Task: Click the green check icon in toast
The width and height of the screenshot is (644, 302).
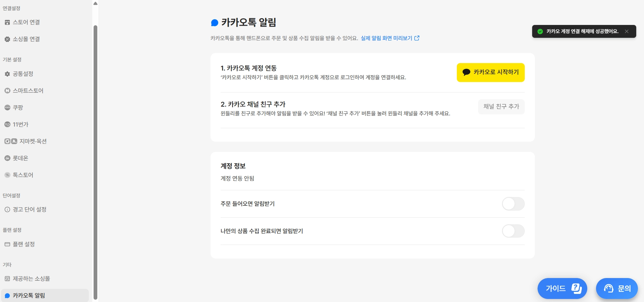Action: (x=540, y=31)
